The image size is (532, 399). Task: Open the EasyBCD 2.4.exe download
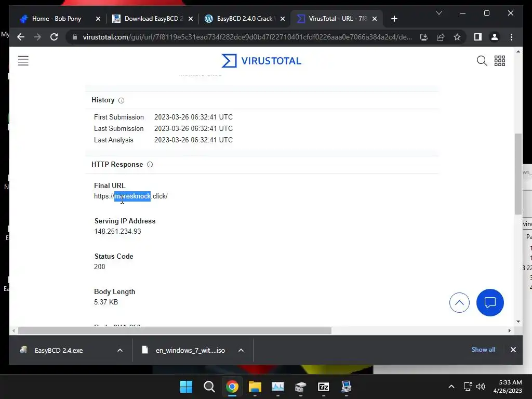pyautogui.click(x=59, y=350)
